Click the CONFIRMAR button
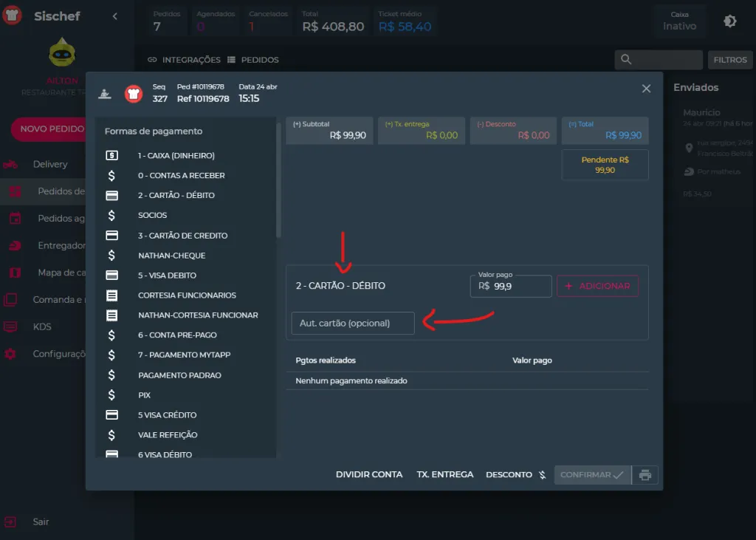756x540 pixels. [x=593, y=475]
